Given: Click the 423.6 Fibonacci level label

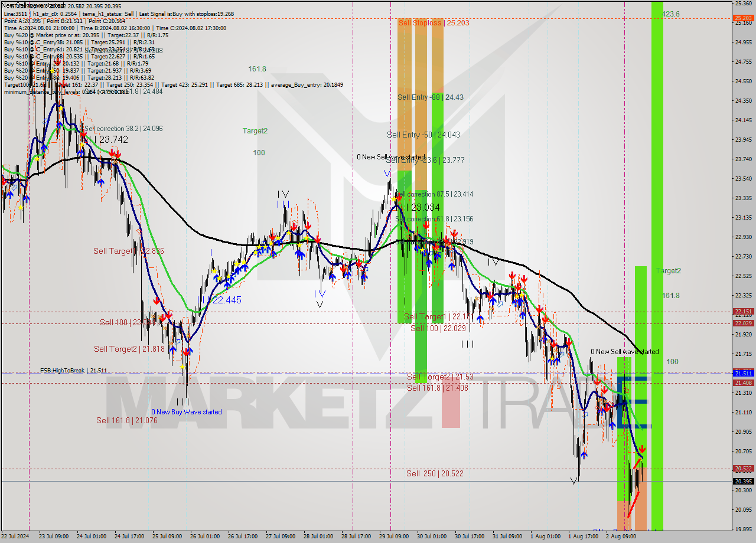Looking at the screenshot, I should tap(671, 14).
